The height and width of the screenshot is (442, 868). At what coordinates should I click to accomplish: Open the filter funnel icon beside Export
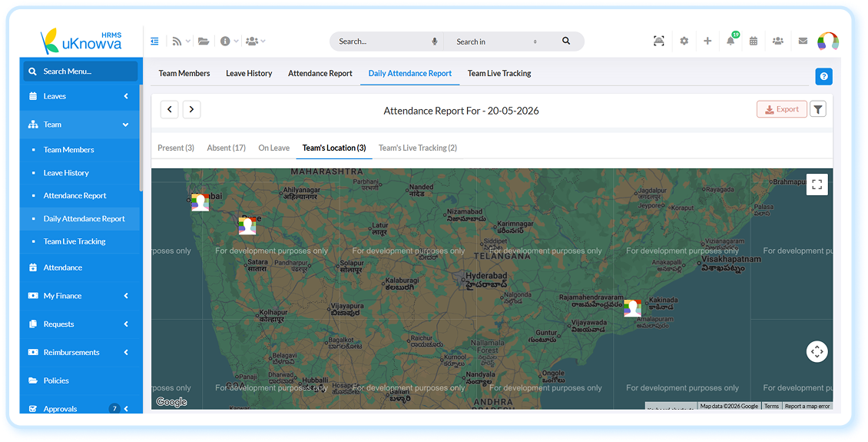coord(817,109)
